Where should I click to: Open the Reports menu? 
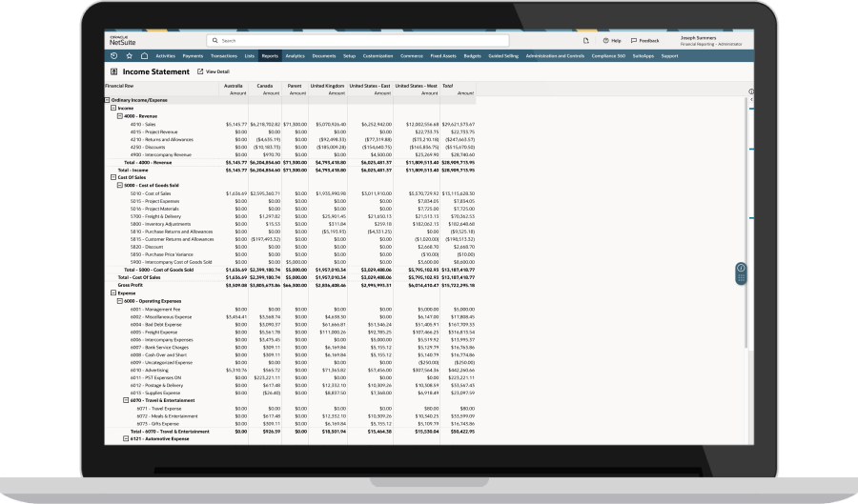[270, 56]
